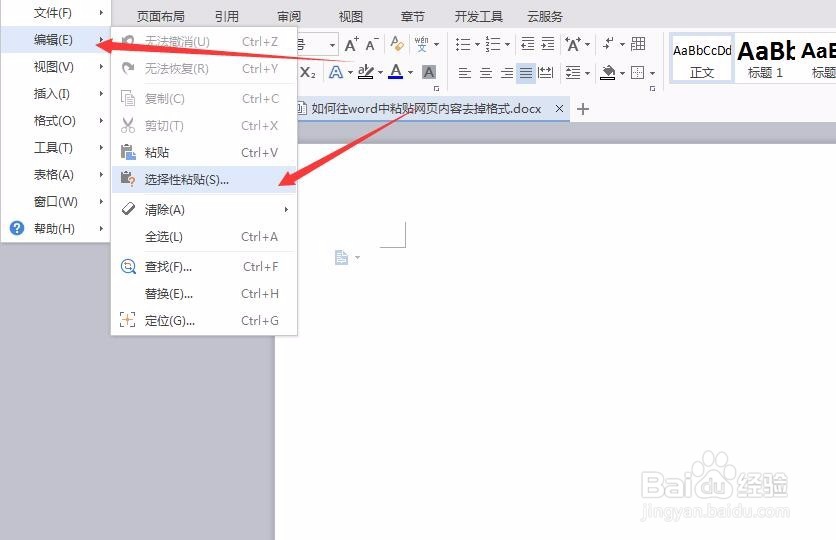
Task: Open 替换(E)... from the menu
Action: [x=205, y=294]
